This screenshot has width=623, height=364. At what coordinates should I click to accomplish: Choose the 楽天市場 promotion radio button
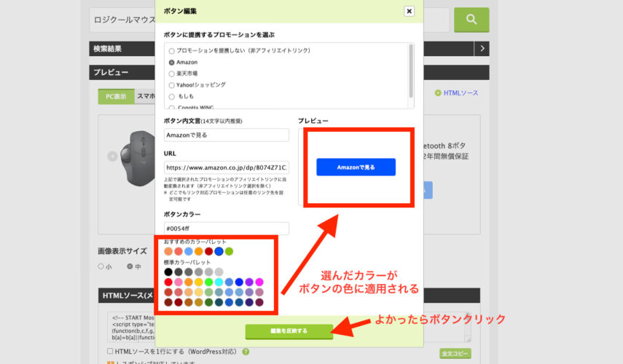pyautogui.click(x=172, y=74)
